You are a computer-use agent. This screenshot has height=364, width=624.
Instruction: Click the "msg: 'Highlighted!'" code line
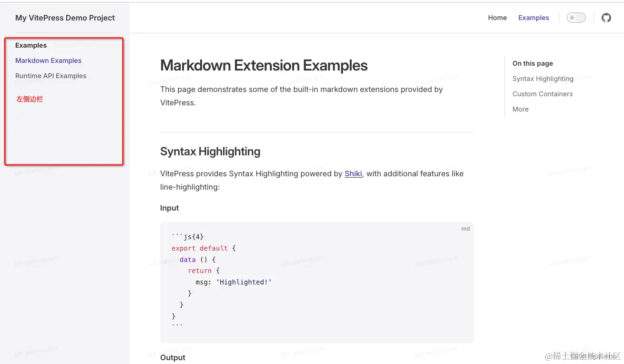tap(234, 282)
